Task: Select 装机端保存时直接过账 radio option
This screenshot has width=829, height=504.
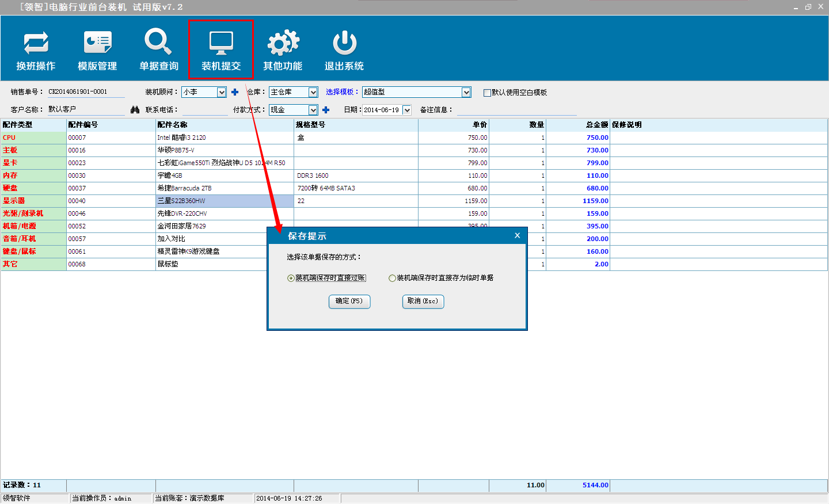Action: [291, 278]
